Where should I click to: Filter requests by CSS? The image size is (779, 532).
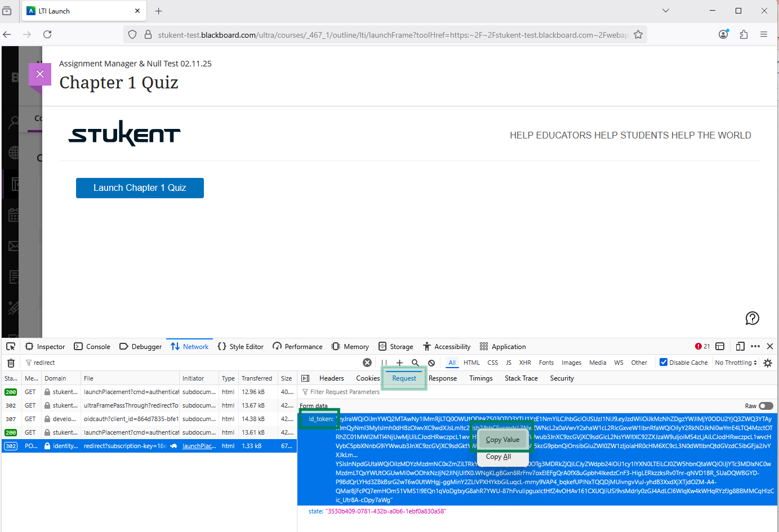click(x=493, y=363)
